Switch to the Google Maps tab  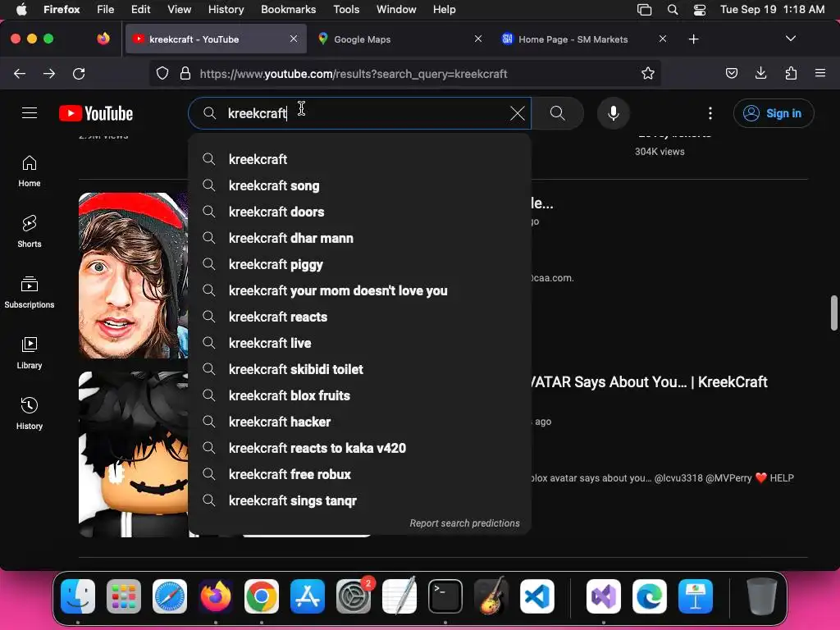click(x=399, y=39)
